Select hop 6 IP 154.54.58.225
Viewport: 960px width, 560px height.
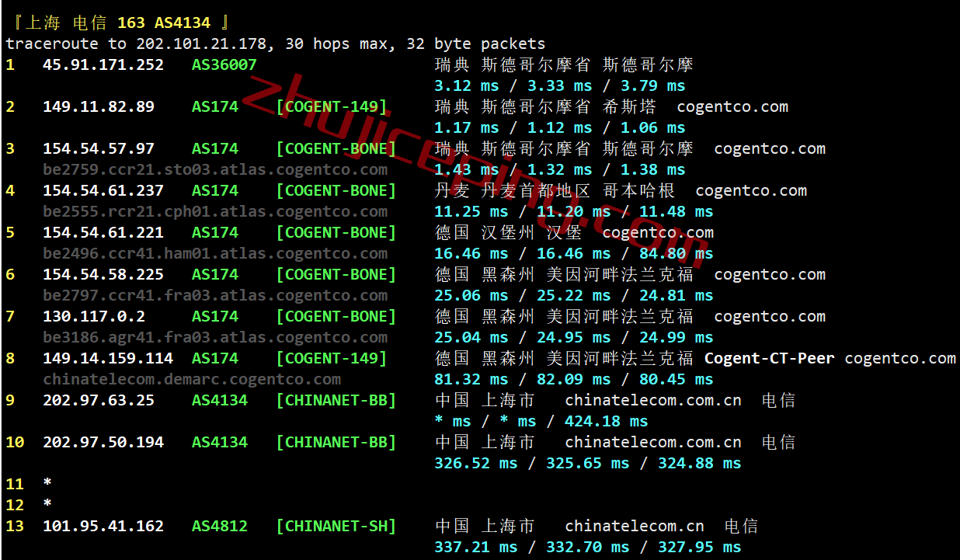click(x=103, y=274)
